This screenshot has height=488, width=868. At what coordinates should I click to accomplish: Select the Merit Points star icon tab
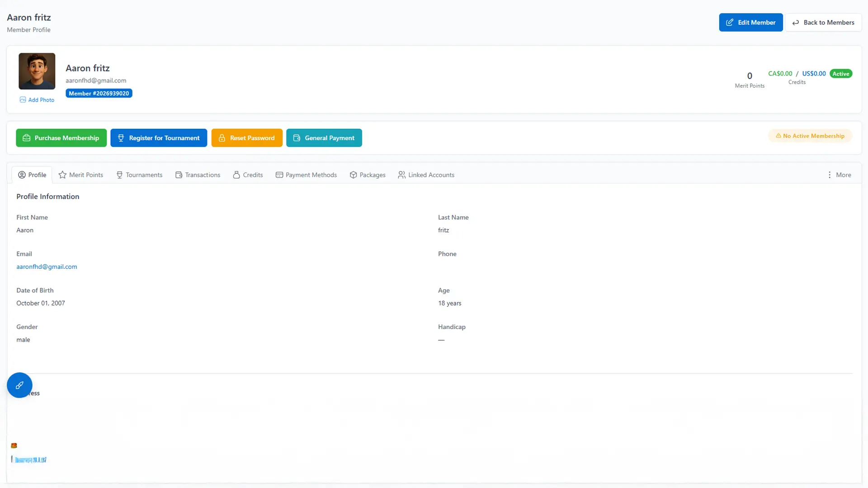(x=62, y=175)
